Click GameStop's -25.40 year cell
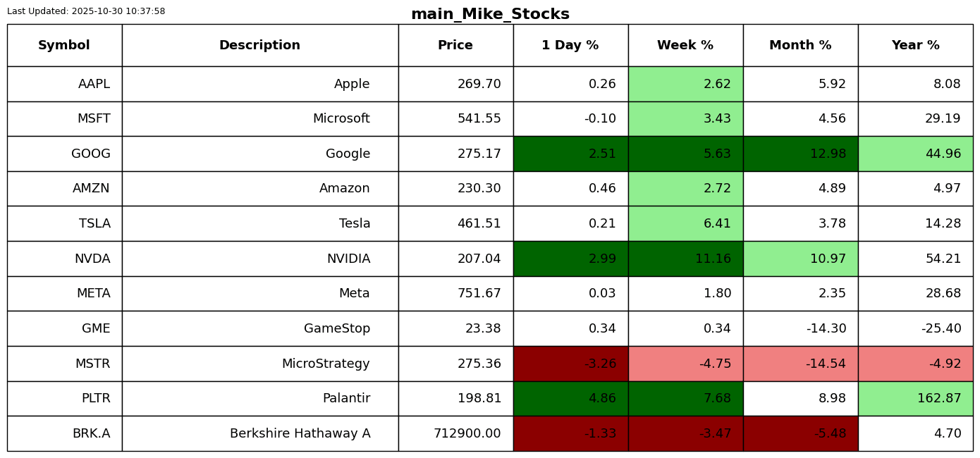 coord(915,328)
